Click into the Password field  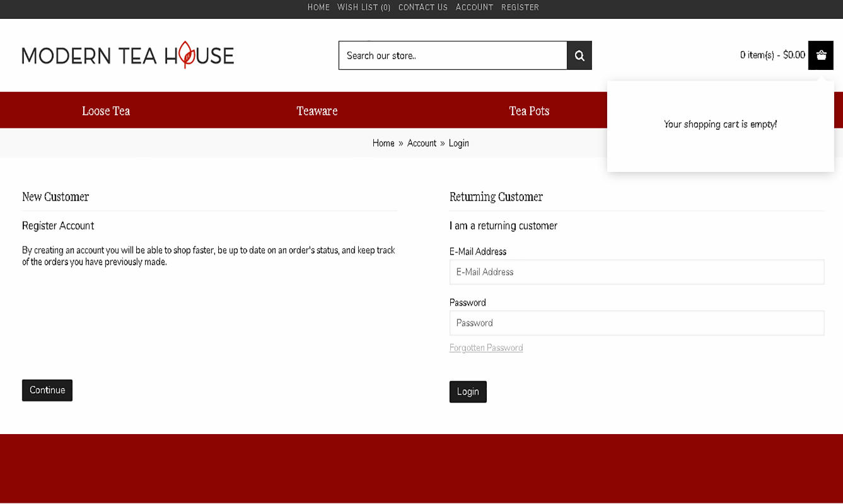point(636,323)
